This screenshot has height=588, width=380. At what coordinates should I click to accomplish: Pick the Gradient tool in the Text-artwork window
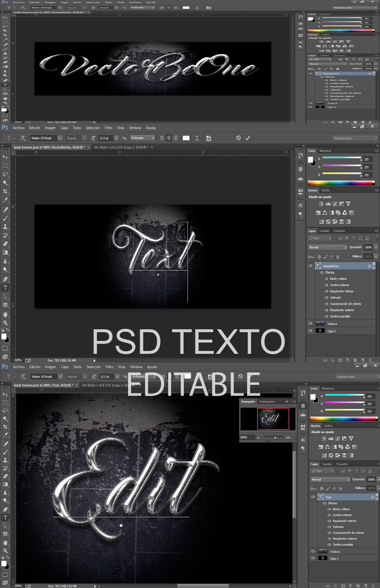(x=5, y=252)
